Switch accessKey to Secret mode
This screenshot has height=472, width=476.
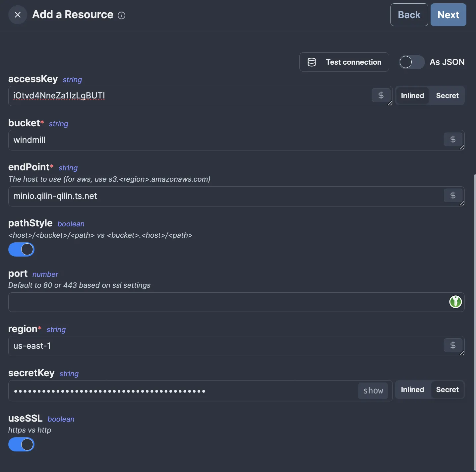(447, 95)
